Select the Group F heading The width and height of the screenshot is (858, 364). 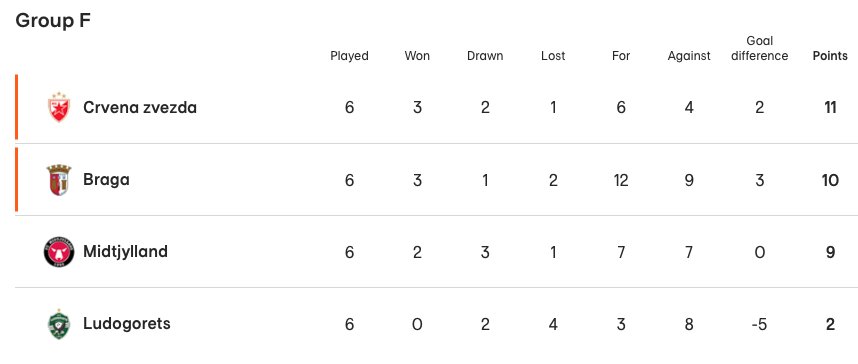tap(53, 21)
